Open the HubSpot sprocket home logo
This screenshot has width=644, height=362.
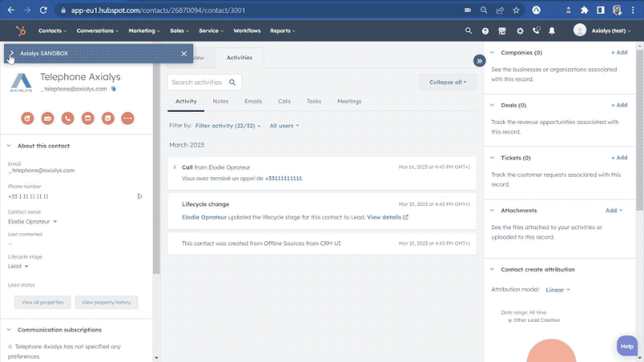point(21,31)
